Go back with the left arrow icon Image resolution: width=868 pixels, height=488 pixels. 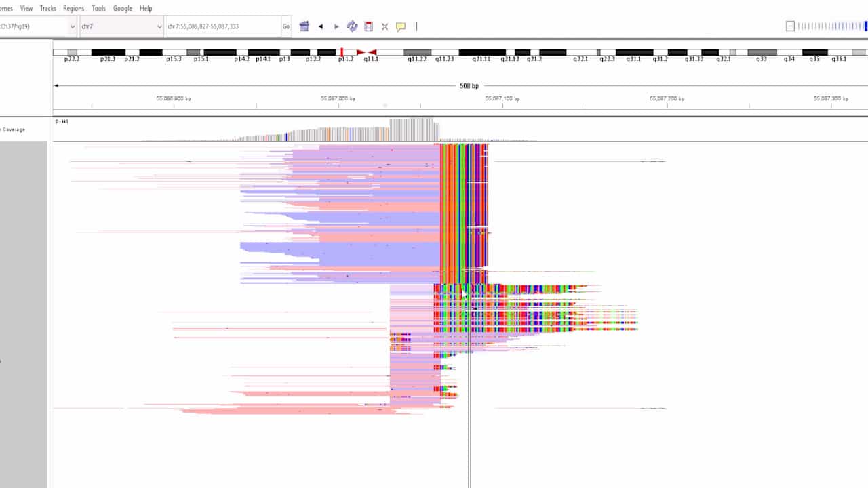coord(321,26)
